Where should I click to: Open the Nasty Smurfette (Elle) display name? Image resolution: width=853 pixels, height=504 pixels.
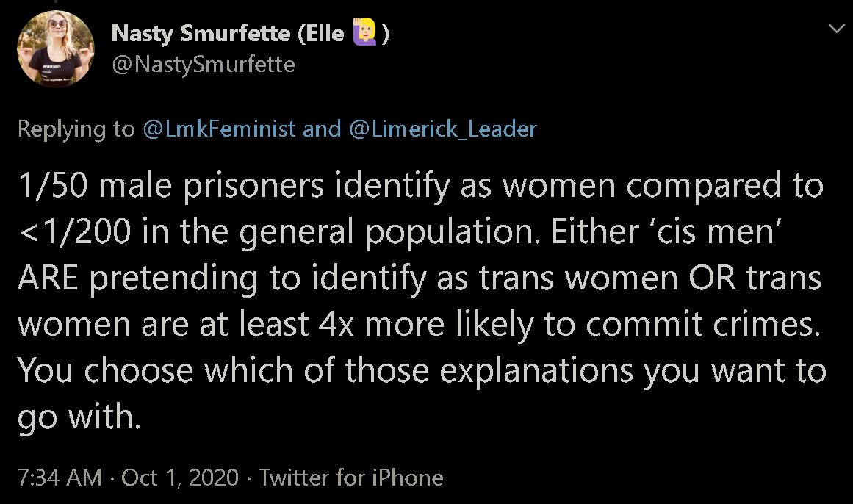click(x=228, y=34)
